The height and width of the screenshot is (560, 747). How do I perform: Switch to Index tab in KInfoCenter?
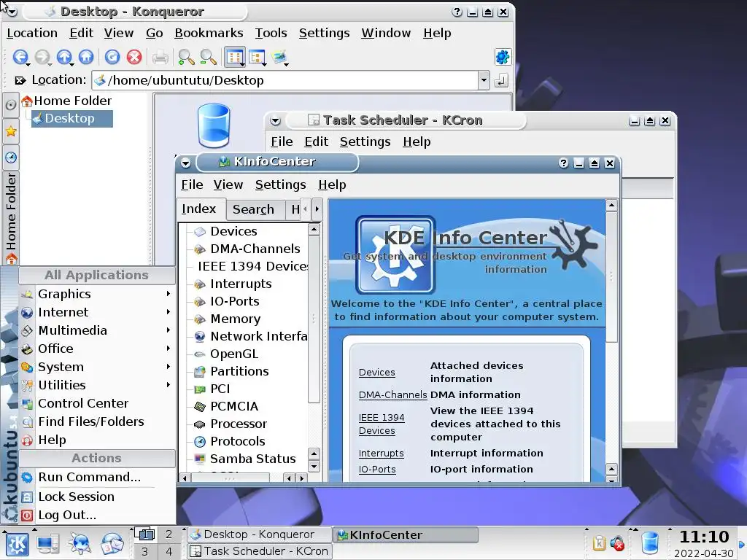[198, 209]
